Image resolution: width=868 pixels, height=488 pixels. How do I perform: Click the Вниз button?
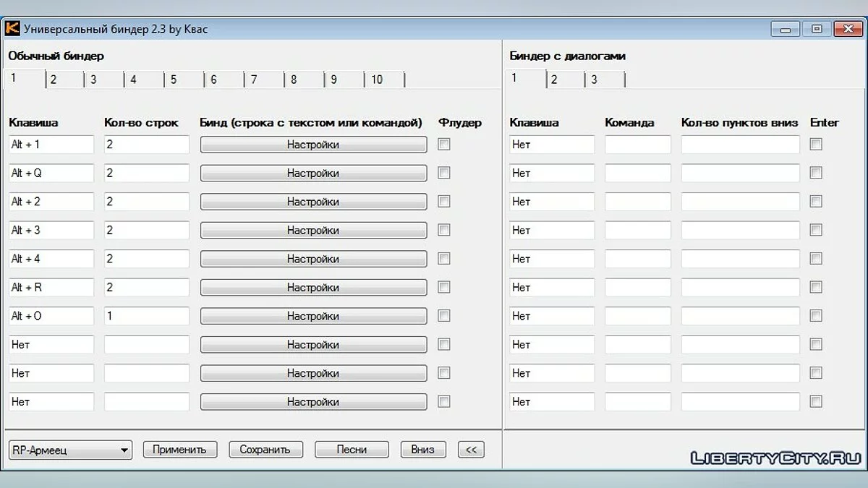[423, 450]
